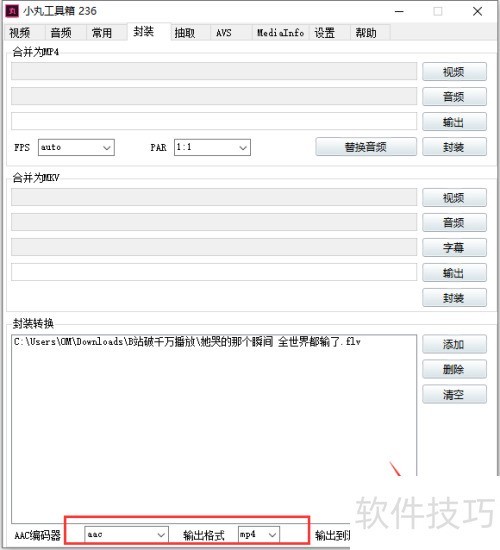
Task: Click 删除 button beside file list
Action: (x=454, y=369)
